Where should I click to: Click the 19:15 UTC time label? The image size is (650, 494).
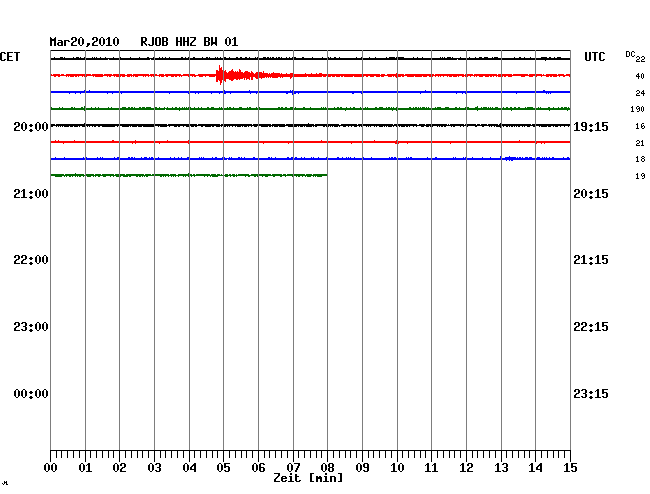[591, 127]
